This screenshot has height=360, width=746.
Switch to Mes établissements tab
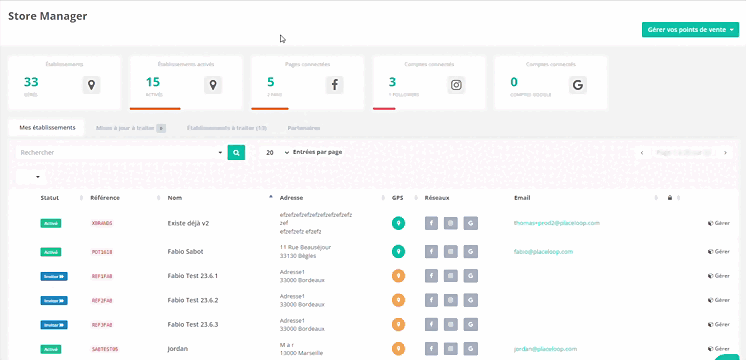pos(47,127)
